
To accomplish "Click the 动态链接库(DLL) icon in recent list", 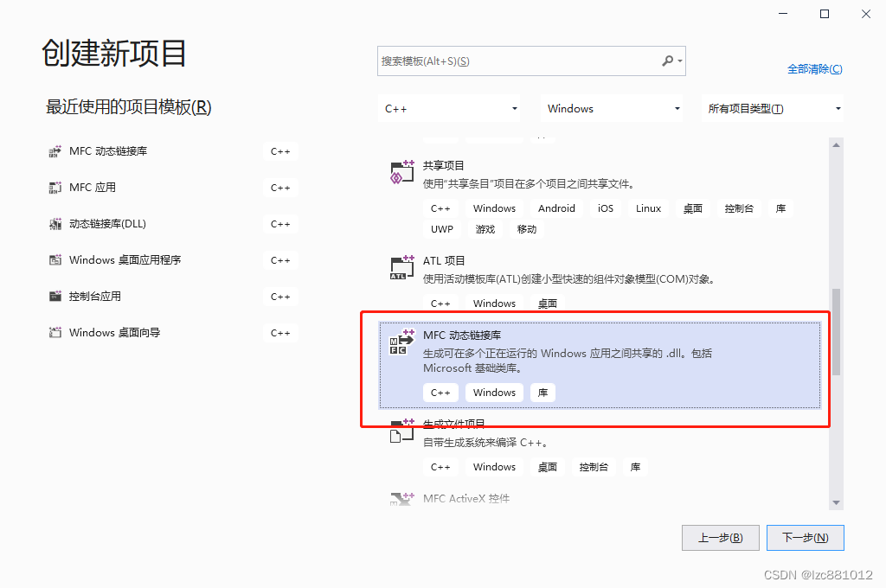I will click(x=55, y=224).
